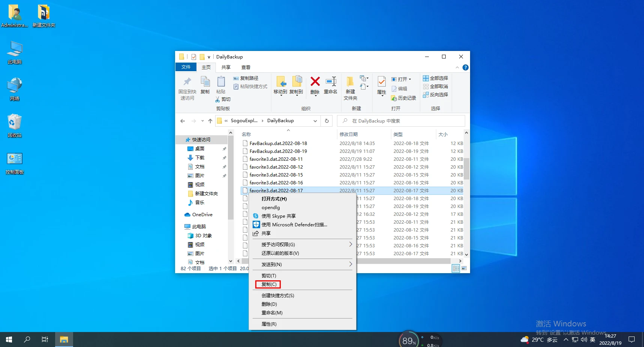Select 3D Objects (3D 对象) in navigation pane
The width and height of the screenshot is (644, 347).
coord(204,236)
